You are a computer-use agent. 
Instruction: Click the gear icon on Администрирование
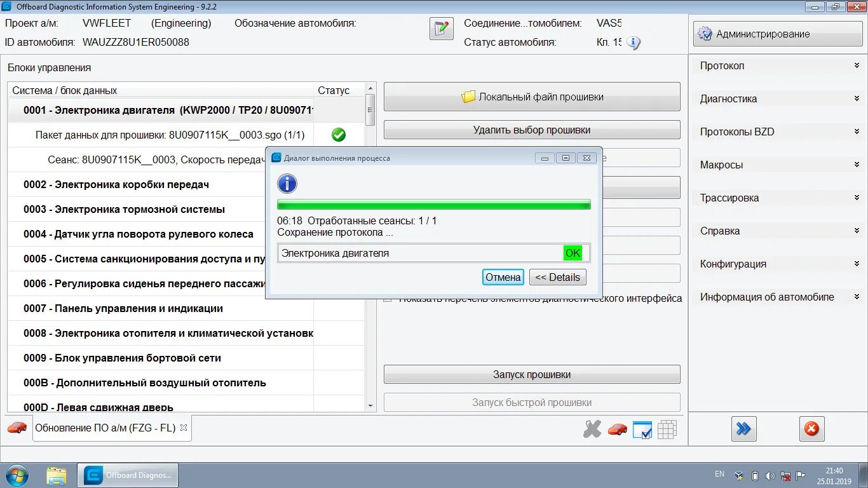click(x=705, y=34)
